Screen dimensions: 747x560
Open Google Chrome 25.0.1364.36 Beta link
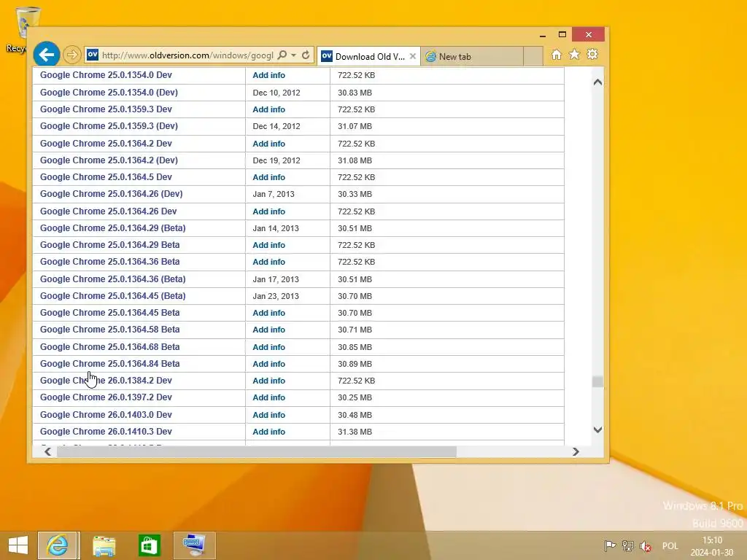109,262
